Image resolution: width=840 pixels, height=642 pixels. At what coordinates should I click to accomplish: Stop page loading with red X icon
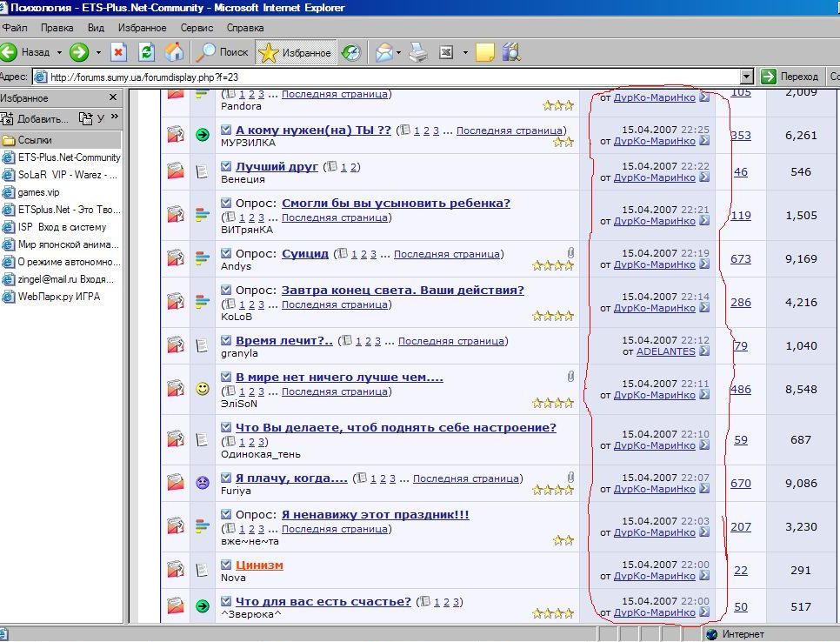[x=118, y=52]
